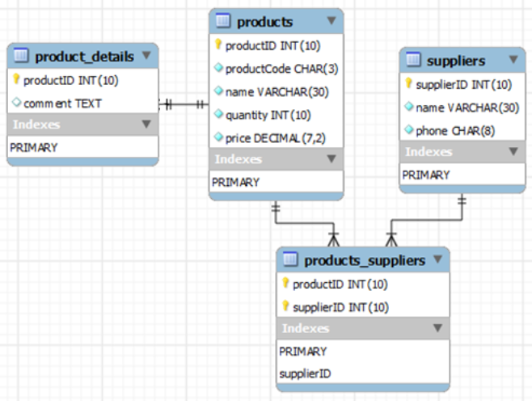
Task: Click the products_suppliers table icon
Action: point(290,260)
